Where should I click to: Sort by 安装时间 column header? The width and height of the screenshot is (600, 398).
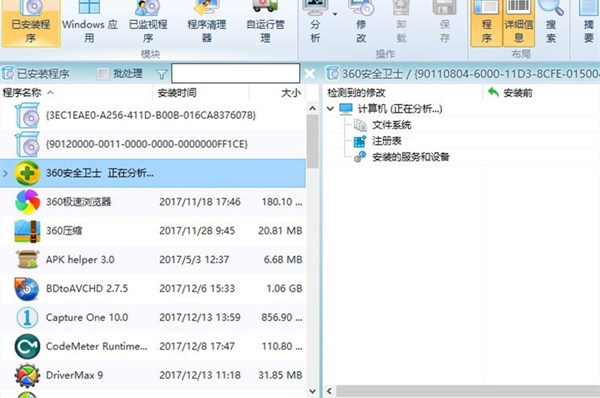[x=201, y=93]
